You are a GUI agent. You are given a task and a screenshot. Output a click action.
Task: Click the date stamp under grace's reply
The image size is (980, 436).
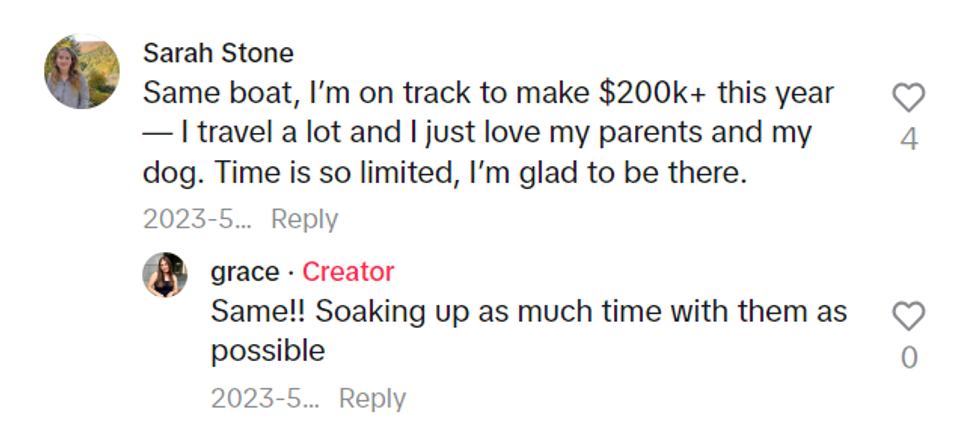tap(265, 398)
